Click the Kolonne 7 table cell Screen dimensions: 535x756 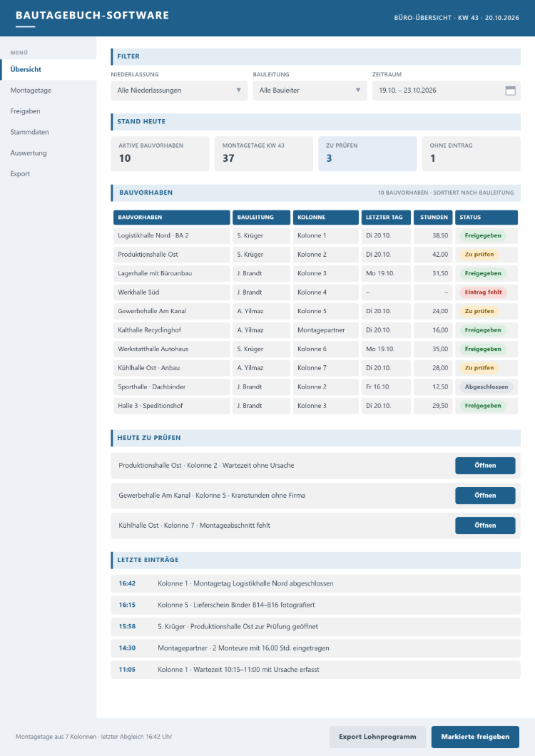click(325, 368)
